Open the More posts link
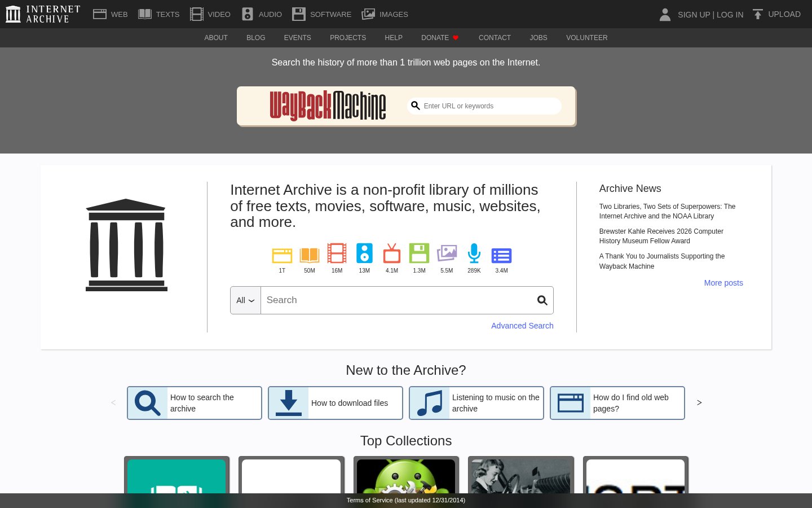Screen dimensions: 812x508 click(x=723, y=283)
